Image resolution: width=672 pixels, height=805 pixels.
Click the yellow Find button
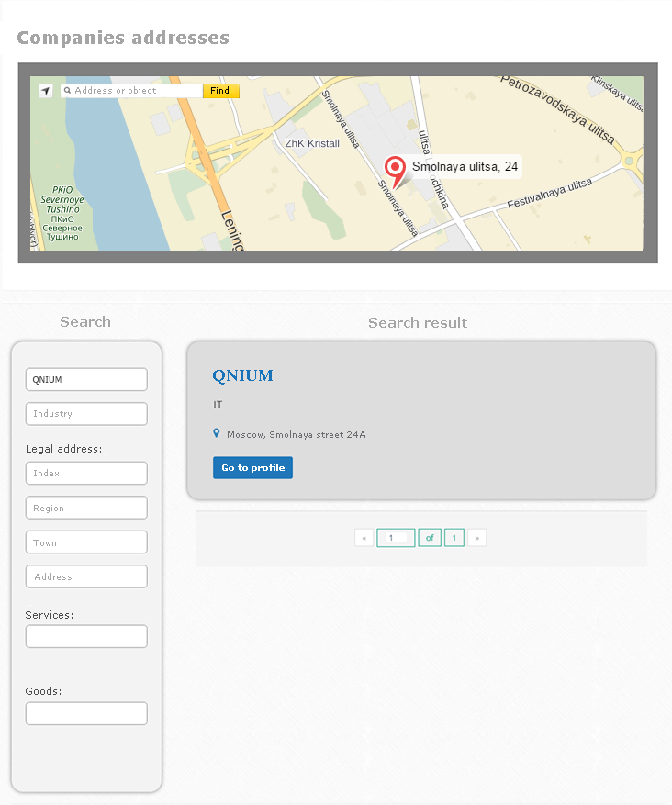click(220, 91)
